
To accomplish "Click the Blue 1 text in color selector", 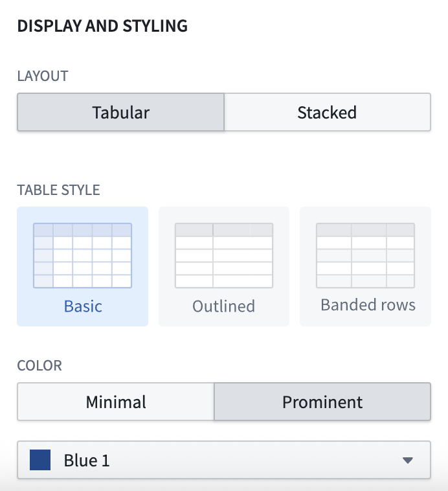I will pyautogui.click(x=87, y=461).
